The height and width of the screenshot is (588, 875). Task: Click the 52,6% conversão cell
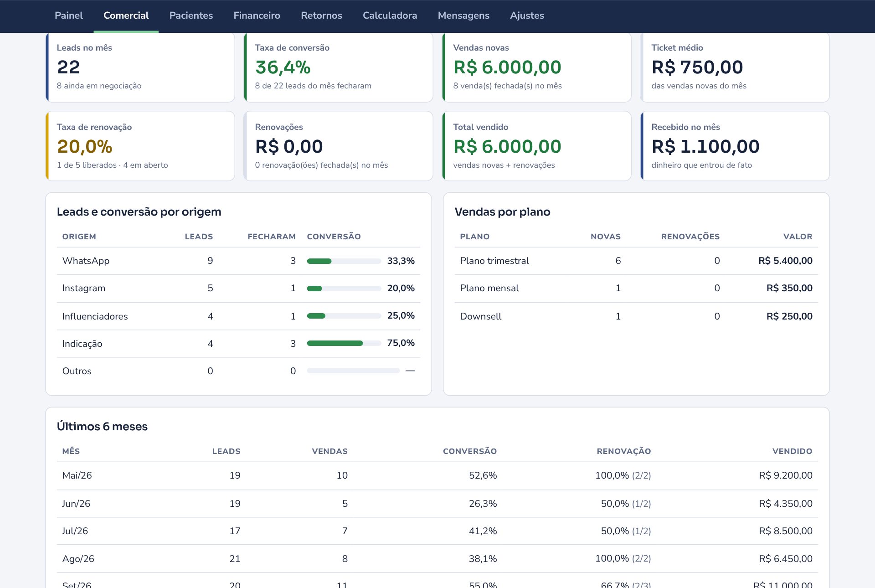point(483,475)
